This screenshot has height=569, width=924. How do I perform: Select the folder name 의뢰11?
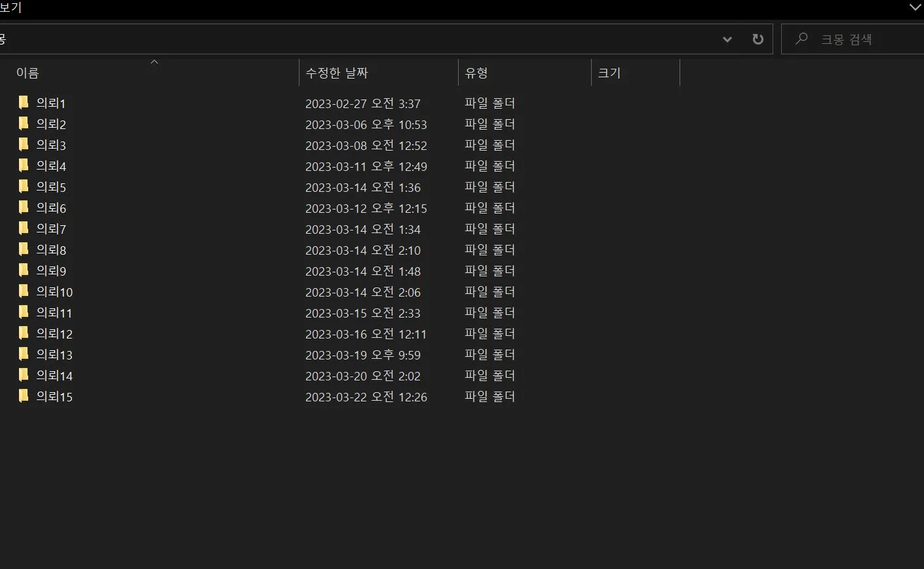[54, 313]
